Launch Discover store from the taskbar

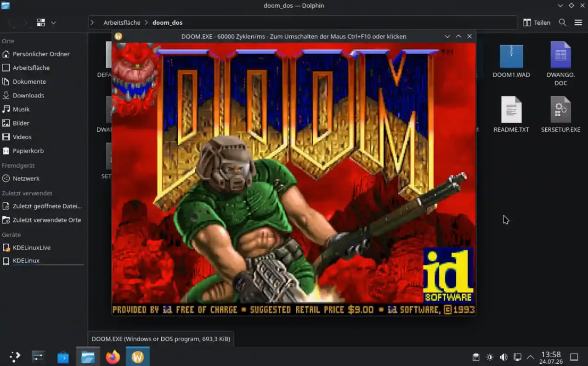tap(63, 357)
